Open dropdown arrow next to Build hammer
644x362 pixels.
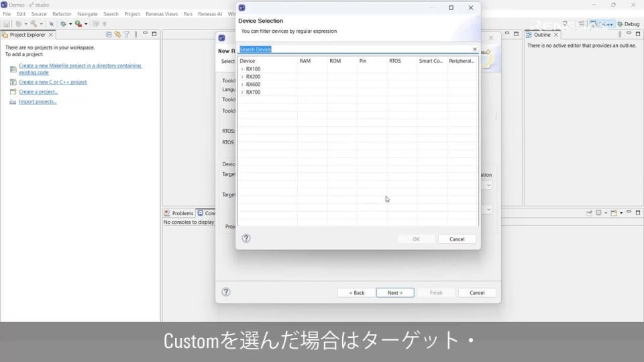coord(41,24)
